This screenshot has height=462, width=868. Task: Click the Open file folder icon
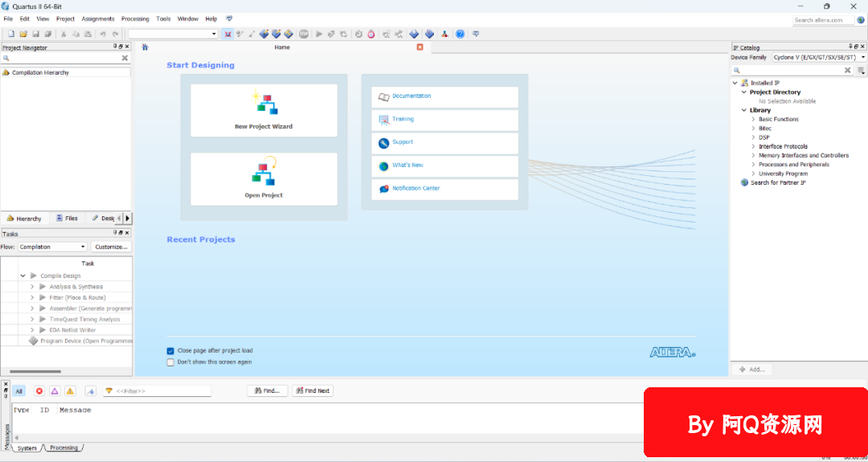23,34
